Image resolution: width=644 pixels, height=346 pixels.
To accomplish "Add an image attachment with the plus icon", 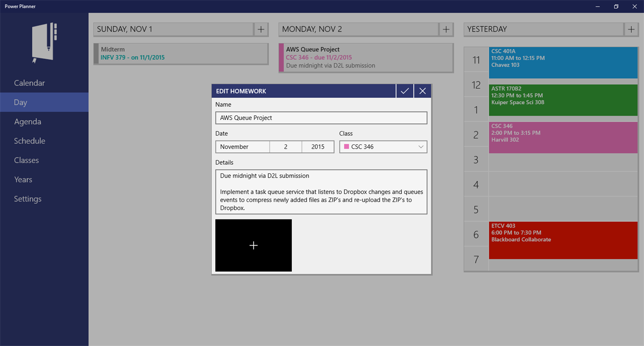I will [253, 245].
